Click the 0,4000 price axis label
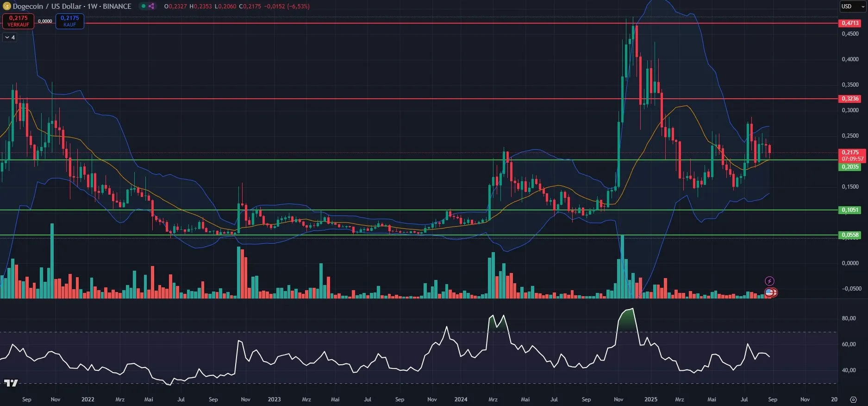This screenshot has height=406, width=868. coord(850,59)
